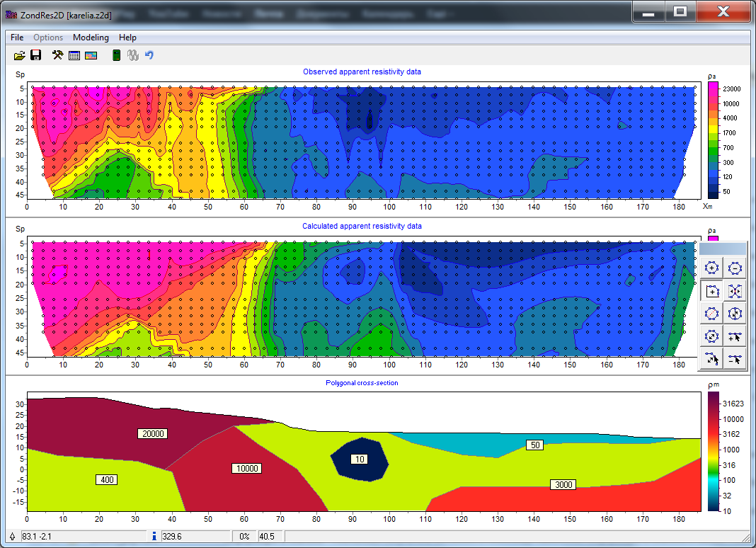756x548 pixels.
Task: Open settings via the crossed hammers icon
Action: point(58,55)
